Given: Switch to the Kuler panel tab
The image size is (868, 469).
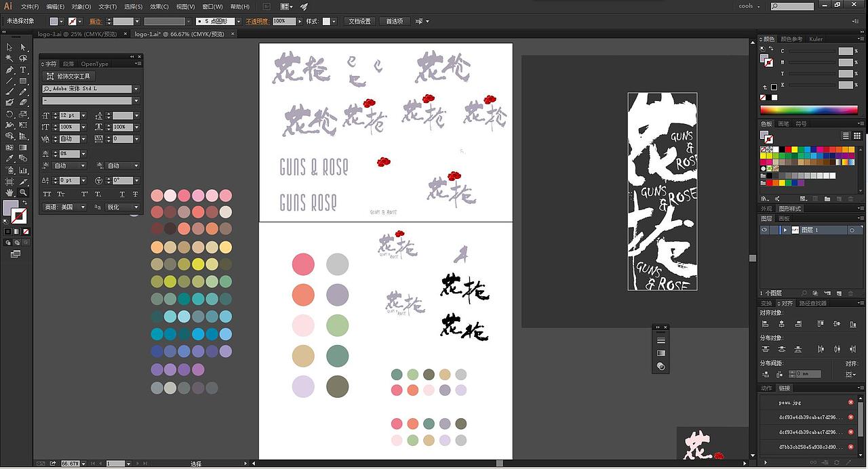Looking at the screenshot, I should pos(816,39).
